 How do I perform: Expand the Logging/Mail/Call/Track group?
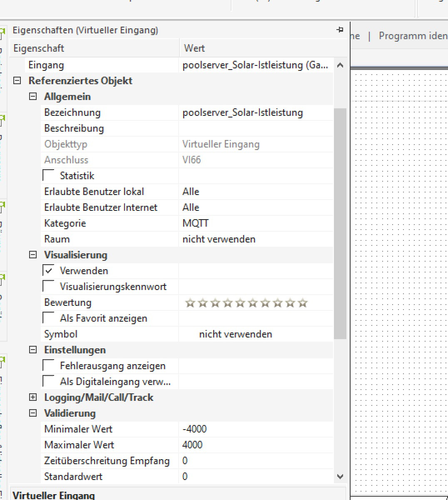[33, 397]
